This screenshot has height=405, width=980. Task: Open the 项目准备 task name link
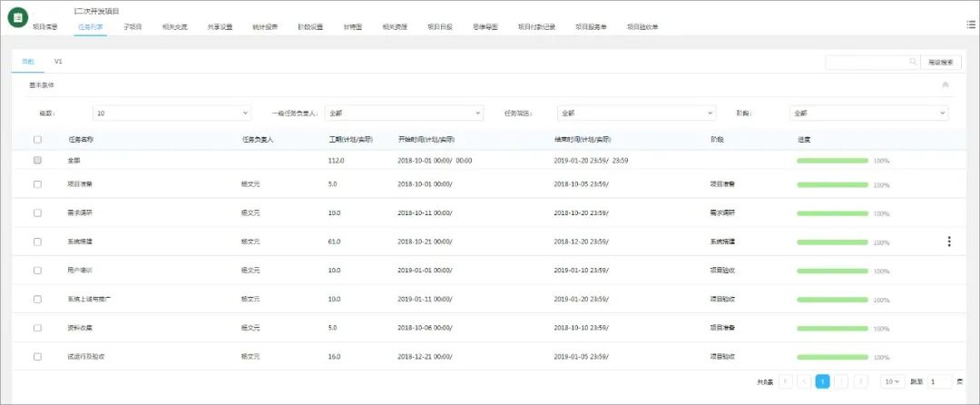80,184
